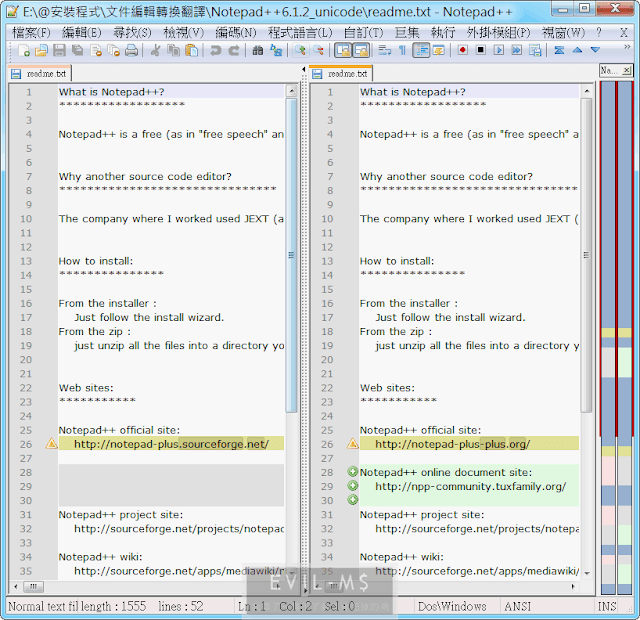Paste from clipboard toolbar icon
The height and width of the screenshot is (620, 640).
click(x=191, y=50)
